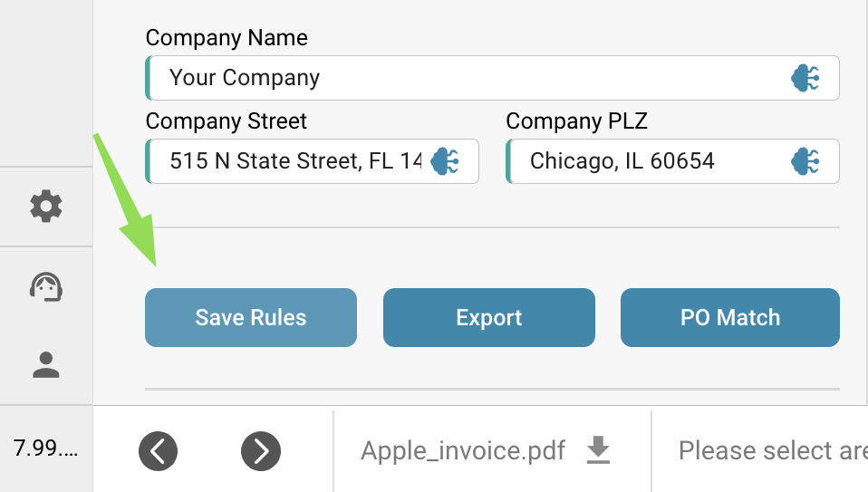Go to previous document with left arrow
868x492 pixels.
(x=158, y=450)
